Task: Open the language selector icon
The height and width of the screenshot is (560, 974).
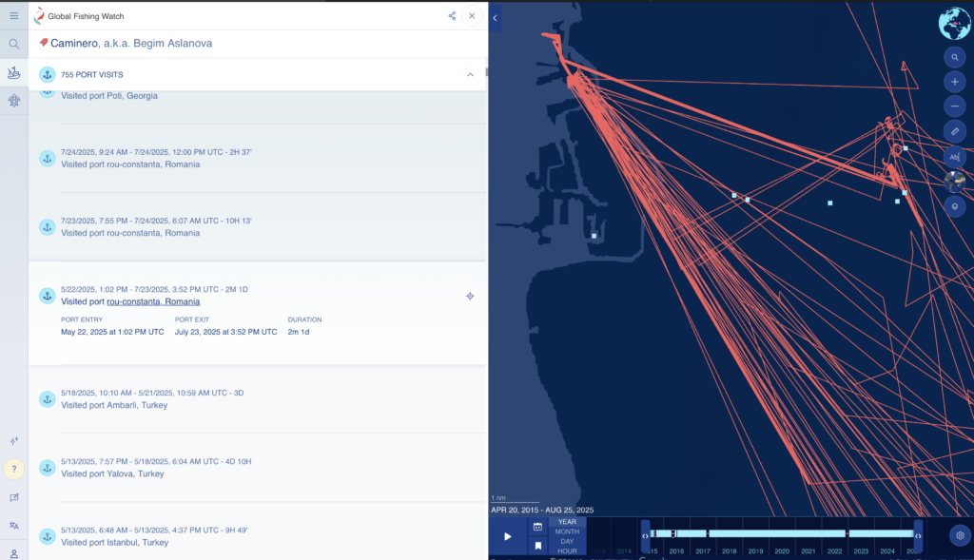Action: [x=13, y=526]
